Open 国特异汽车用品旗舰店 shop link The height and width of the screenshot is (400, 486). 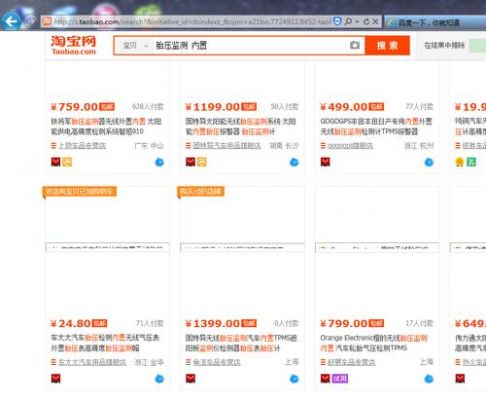tap(227, 146)
